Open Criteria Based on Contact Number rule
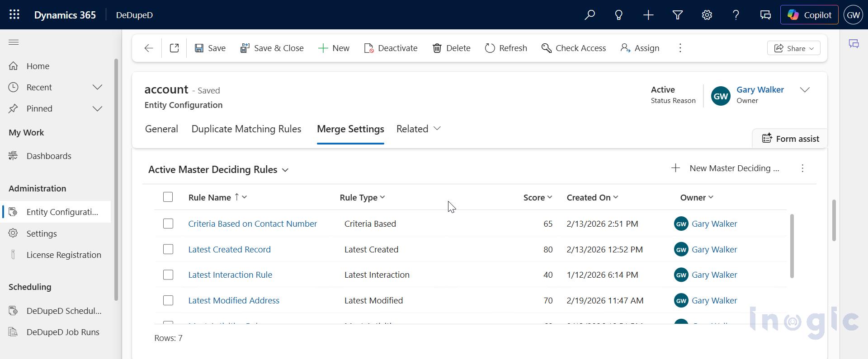868x359 pixels. (252, 224)
